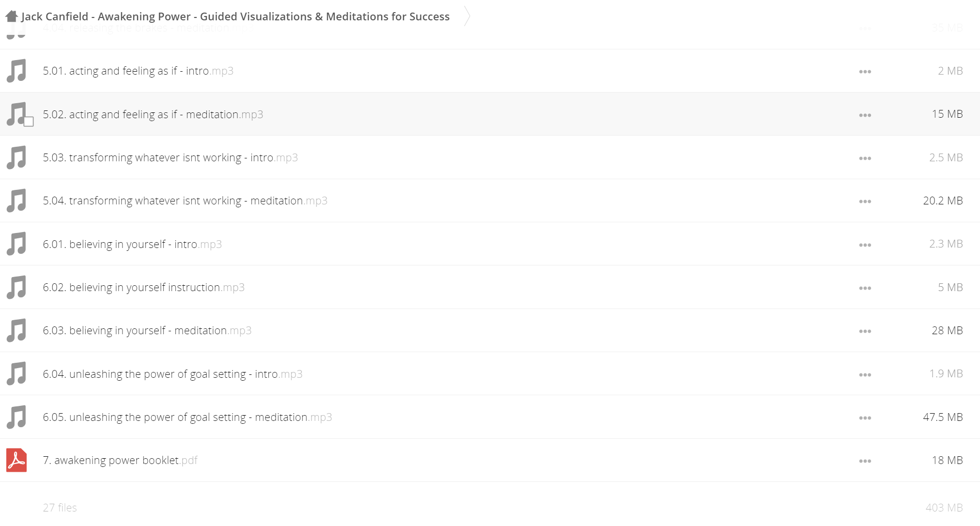
Task: Click the breadcrumb chevron arrow
Action: (467, 16)
